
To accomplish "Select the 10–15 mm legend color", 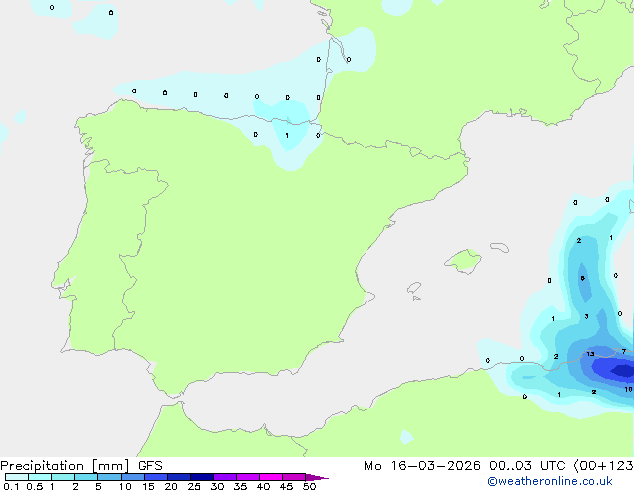I will point(133,477).
